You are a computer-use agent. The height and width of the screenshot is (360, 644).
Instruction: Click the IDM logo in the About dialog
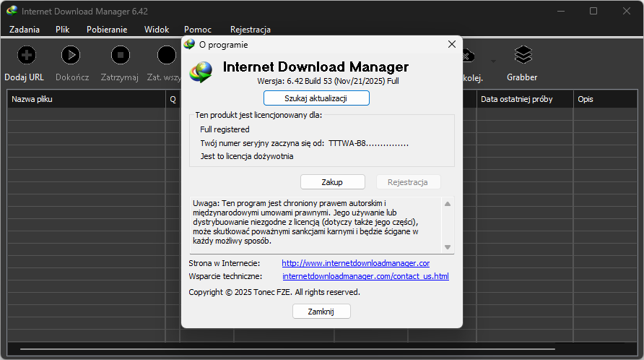(201, 72)
